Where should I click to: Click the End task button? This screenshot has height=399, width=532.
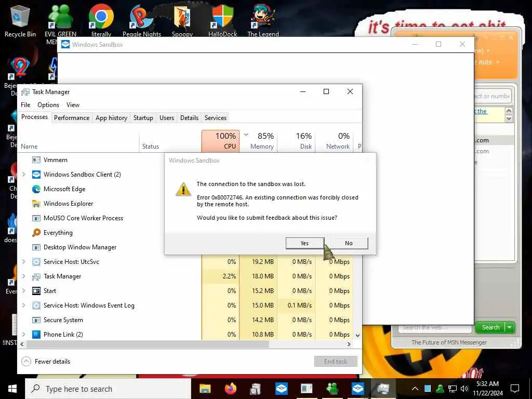click(336, 362)
